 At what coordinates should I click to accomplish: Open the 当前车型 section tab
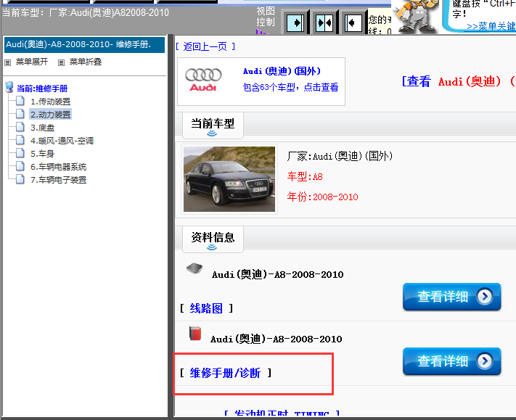coord(213,125)
